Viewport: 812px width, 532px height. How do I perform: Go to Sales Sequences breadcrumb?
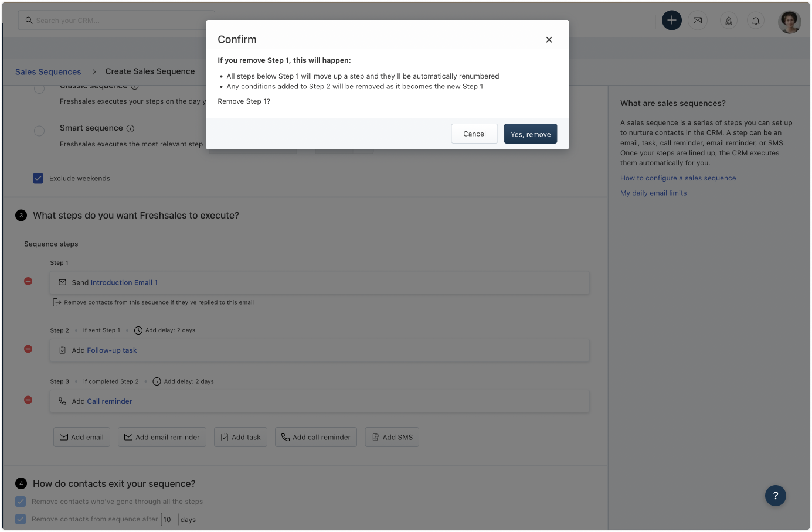pyautogui.click(x=48, y=71)
